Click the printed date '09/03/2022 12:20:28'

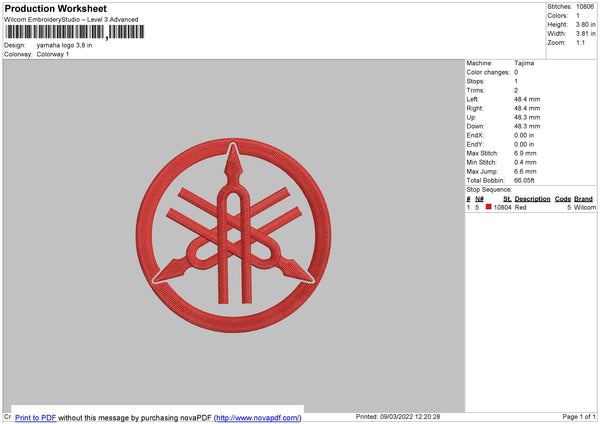409,416
